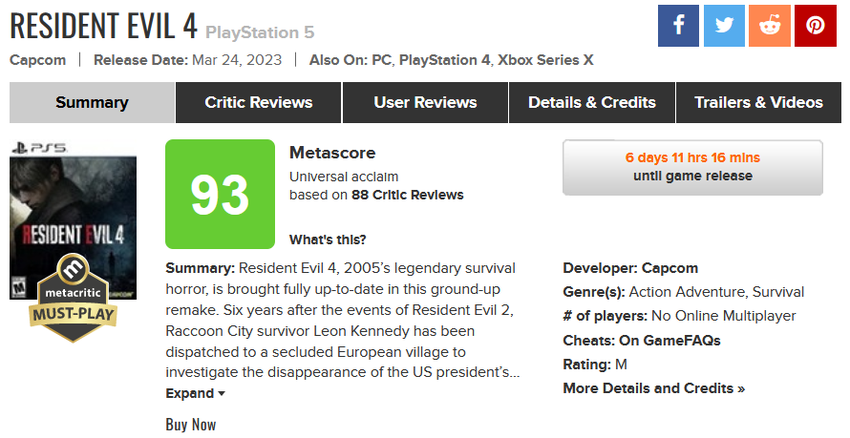Click the green 93 Metascore box

[x=220, y=194]
